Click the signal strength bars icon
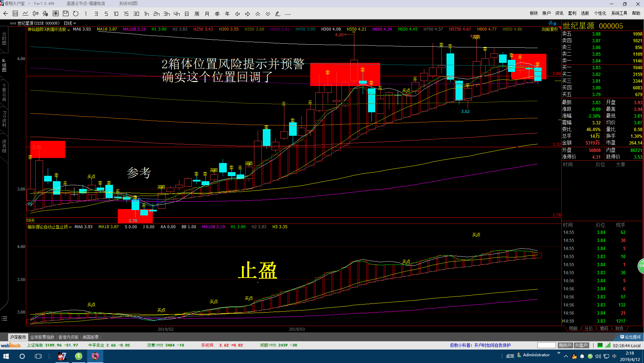644x363 pixels. 608,345
